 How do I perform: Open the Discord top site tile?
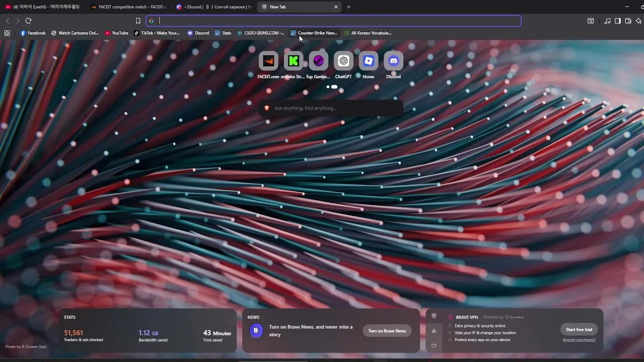[393, 65]
